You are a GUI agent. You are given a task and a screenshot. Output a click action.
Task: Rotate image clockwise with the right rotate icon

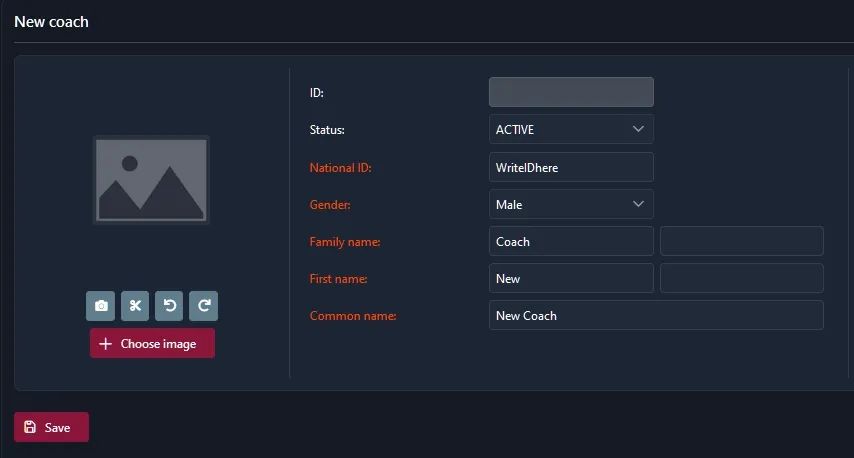[203, 306]
